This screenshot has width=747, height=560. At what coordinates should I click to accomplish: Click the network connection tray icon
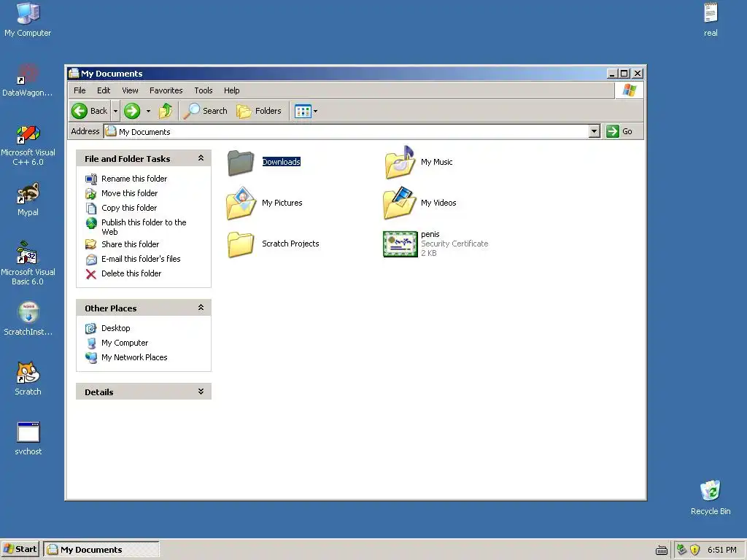pyautogui.click(x=682, y=550)
